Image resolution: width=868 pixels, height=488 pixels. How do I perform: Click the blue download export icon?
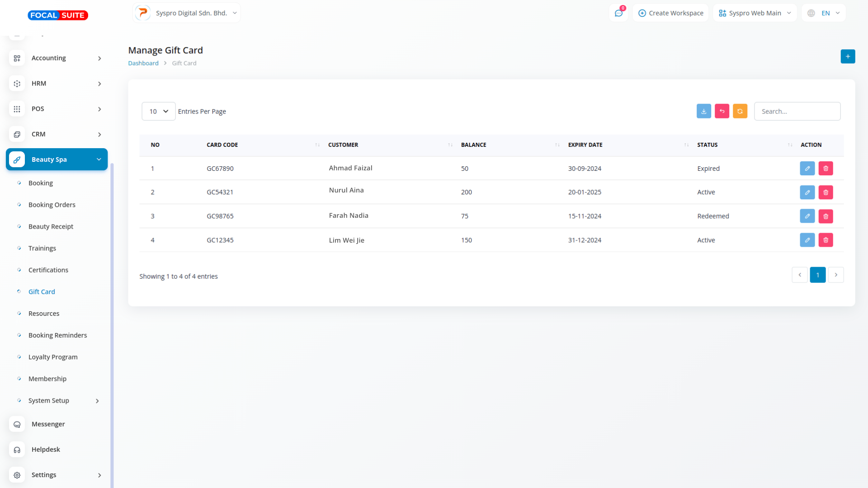pyautogui.click(x=703, y=111)
